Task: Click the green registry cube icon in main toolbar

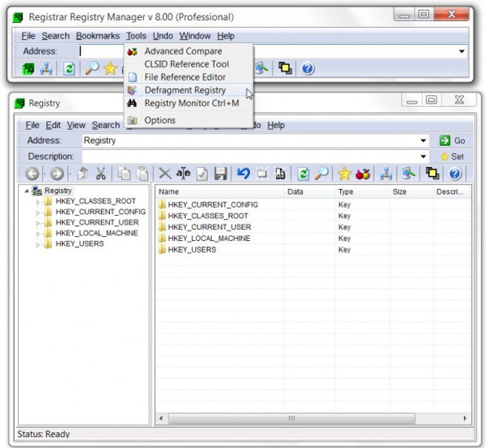Action: click(x=28, y=68)
